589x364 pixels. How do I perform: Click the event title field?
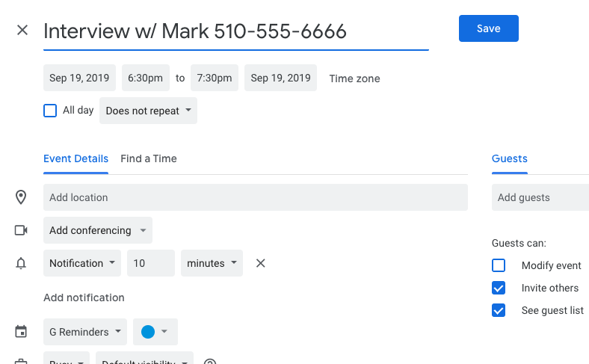pyautogui.click(x=236, y=31)
